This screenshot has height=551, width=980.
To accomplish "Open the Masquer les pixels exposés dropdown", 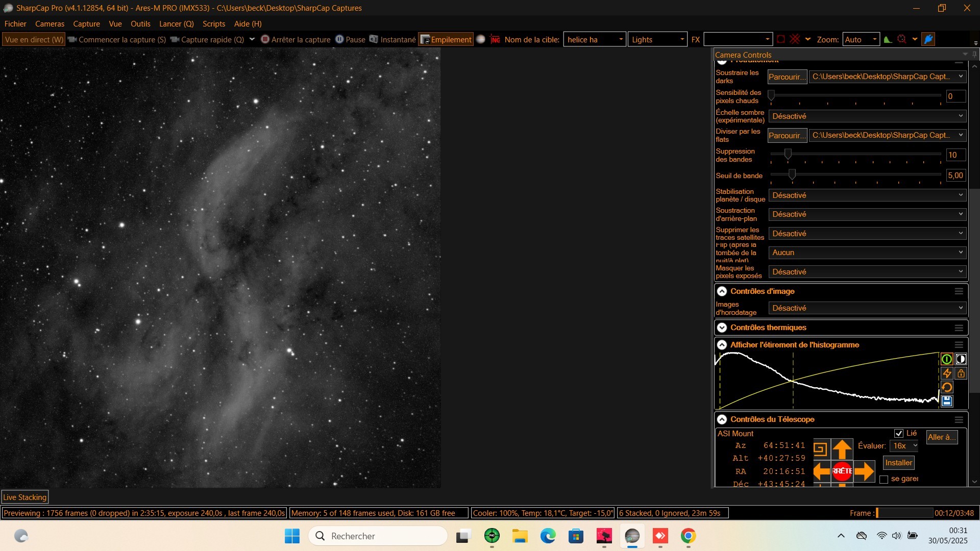I will click(x=868, y=272).
